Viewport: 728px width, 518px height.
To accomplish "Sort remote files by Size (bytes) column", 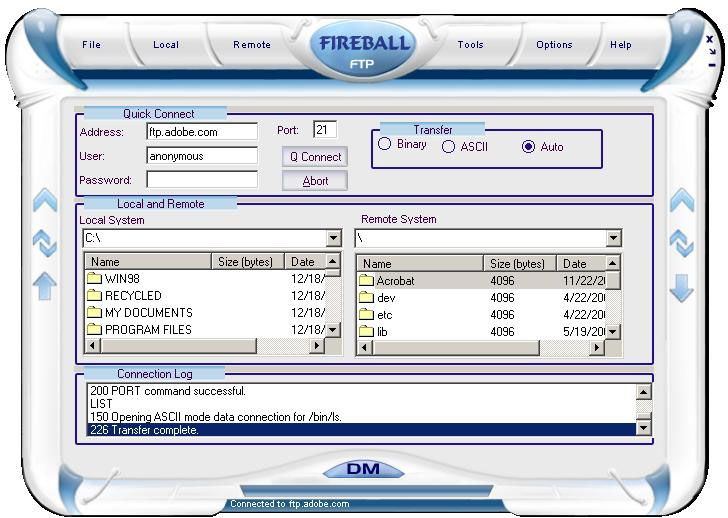I will (x=520, y=264).
